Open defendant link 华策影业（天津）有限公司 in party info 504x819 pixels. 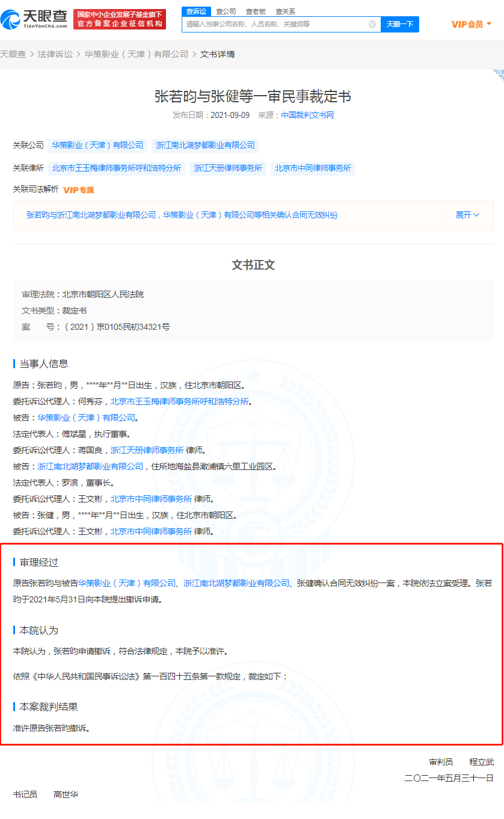tap(87, 418)
